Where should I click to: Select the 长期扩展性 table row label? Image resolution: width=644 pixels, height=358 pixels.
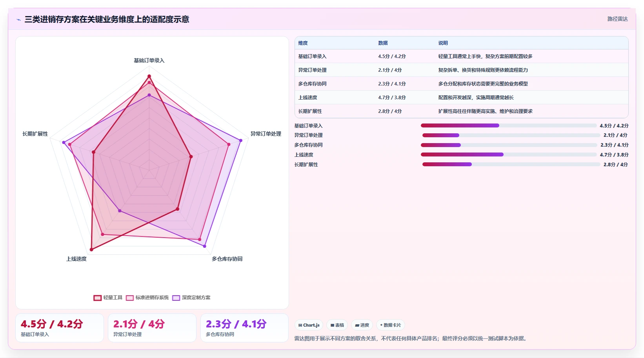pyautogui.click(x=310, y=111)
